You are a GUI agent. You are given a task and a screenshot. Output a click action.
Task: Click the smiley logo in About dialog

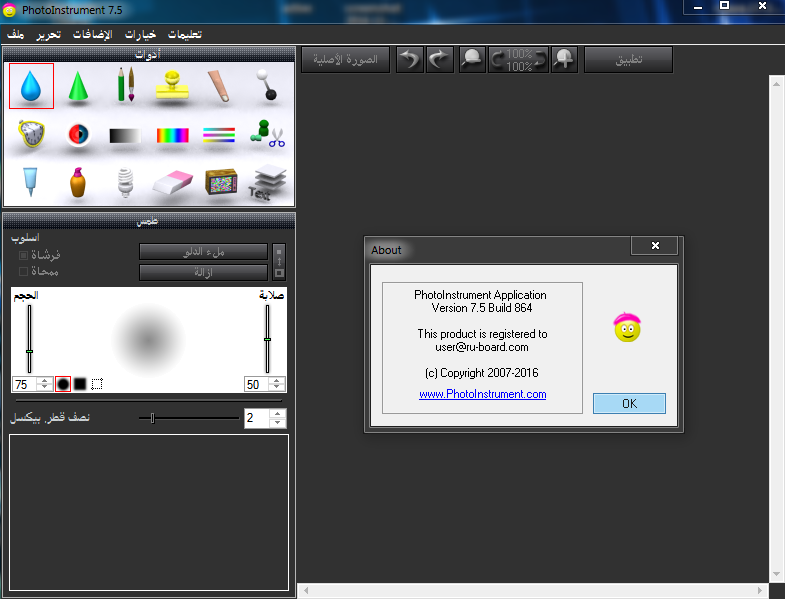point(627,328)
